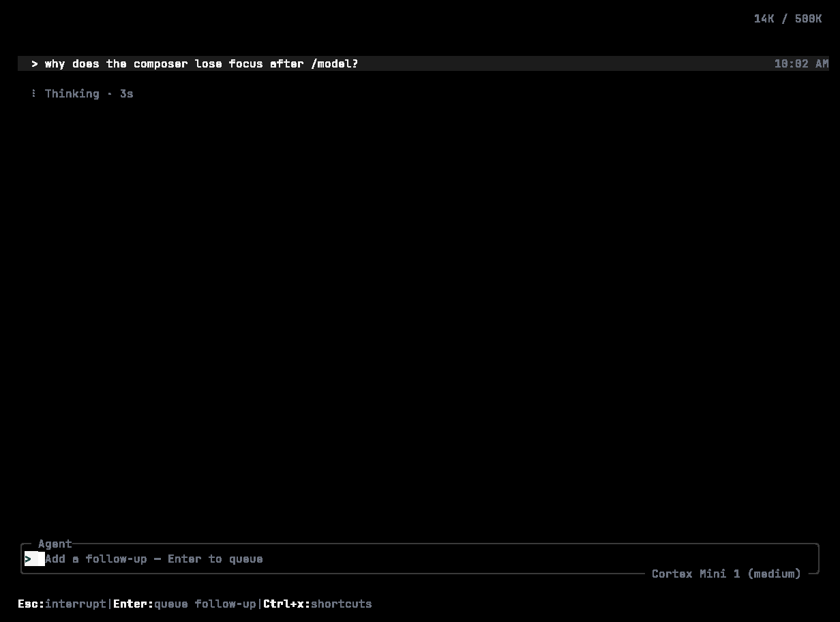This screenshot has width=840, height=622.
Task: Click the 10:02 AM message timestamp
Action: pos(801,63)
